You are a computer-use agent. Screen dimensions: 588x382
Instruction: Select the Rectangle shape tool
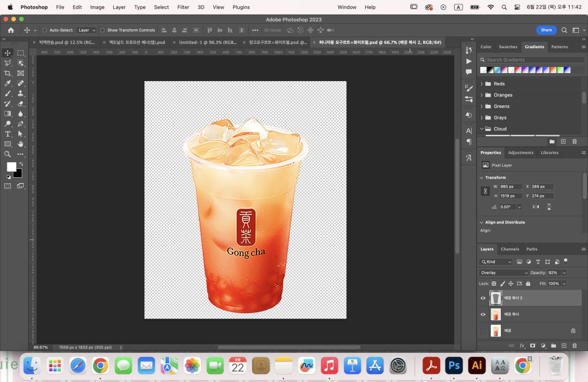7,144
